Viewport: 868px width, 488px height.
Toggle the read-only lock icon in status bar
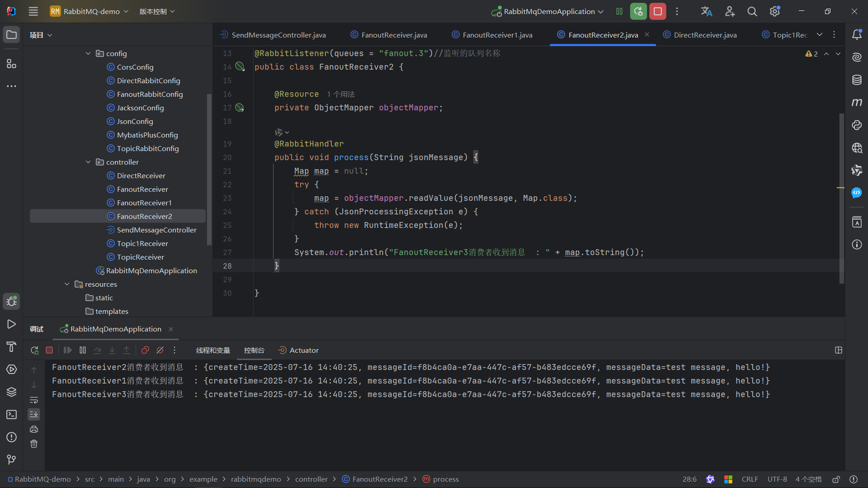(836, 479)
